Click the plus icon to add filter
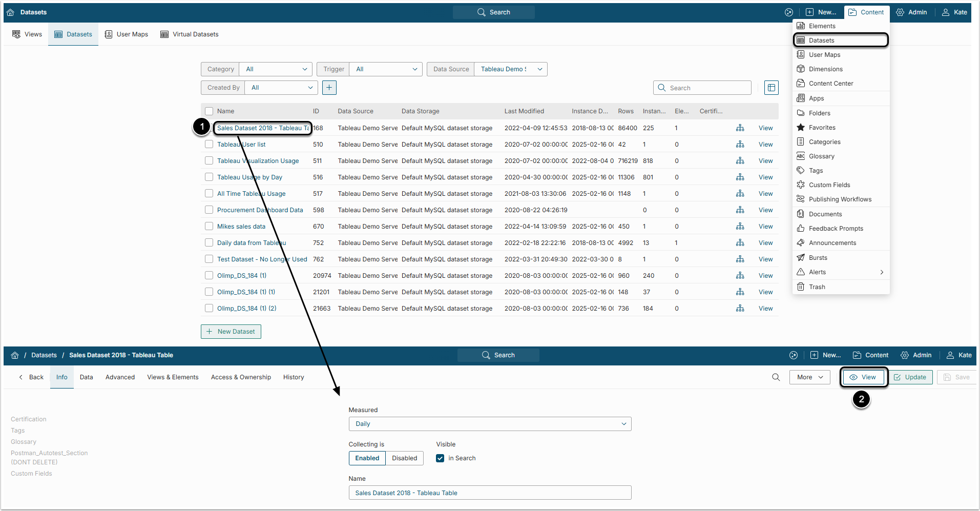Screen dimensions: 980x511 [x=329, y=88]
